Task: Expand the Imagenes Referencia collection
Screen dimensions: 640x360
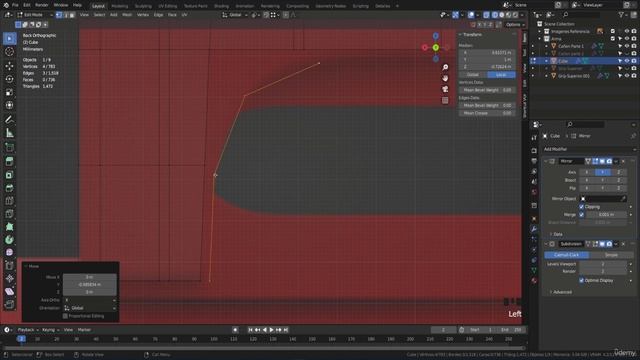Action: click(x=540, y=31)
